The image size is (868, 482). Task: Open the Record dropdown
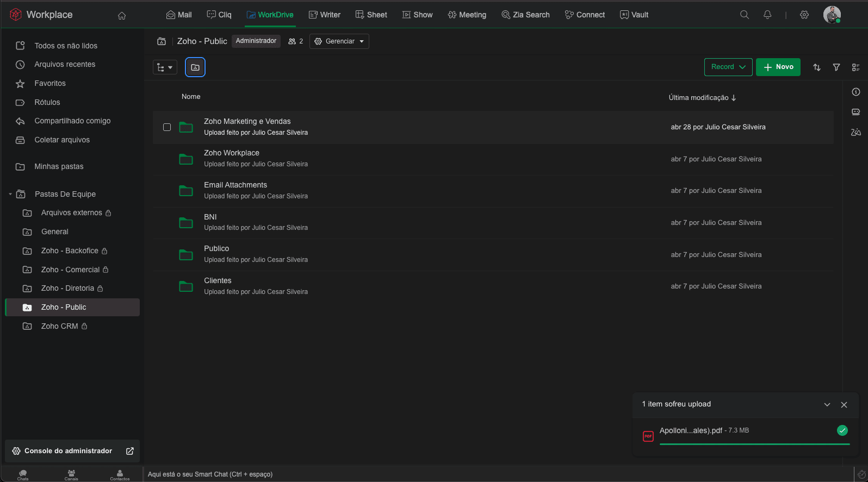point(728,67)
